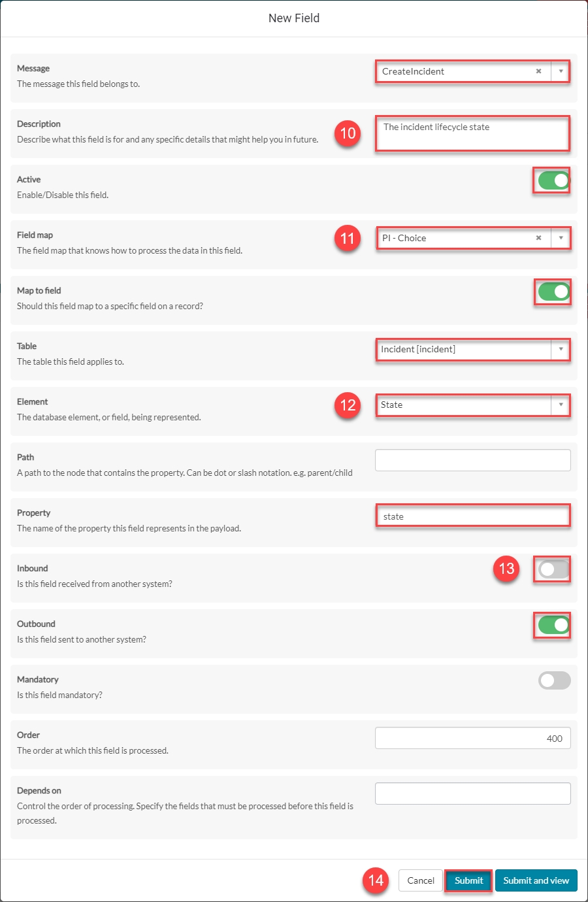This screenshot has width=588, height=902.
Task: Open the Message dropdown arrow
Action: (x=561, y=71)
